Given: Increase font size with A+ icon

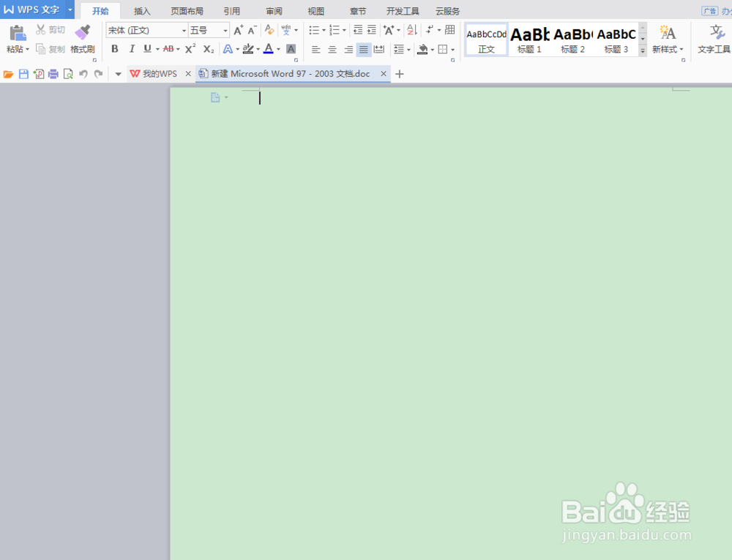Looking at the screenshot, I should pos(238,30).
